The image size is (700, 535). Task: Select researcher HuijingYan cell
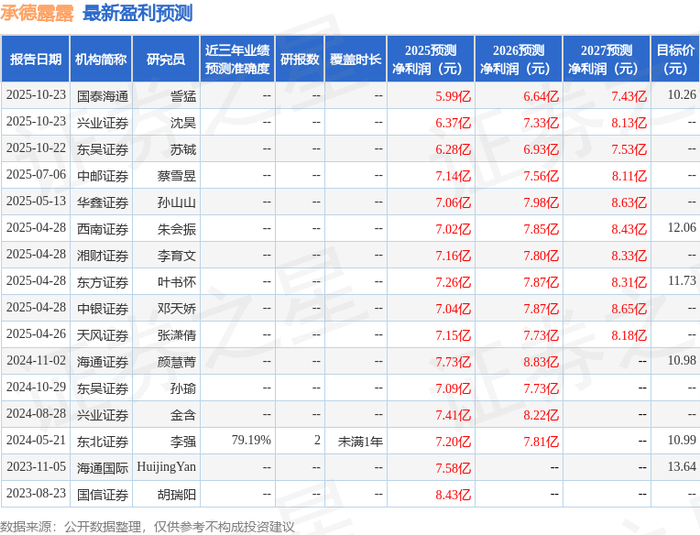(167, 467)
